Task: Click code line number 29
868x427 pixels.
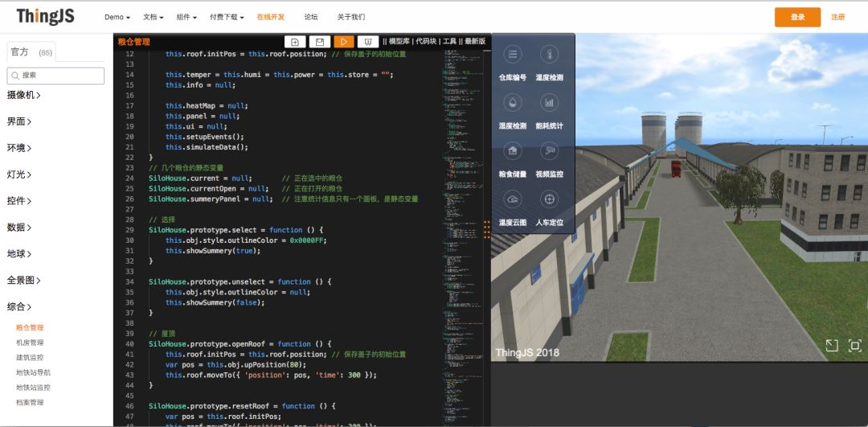Action: (129, 230)
